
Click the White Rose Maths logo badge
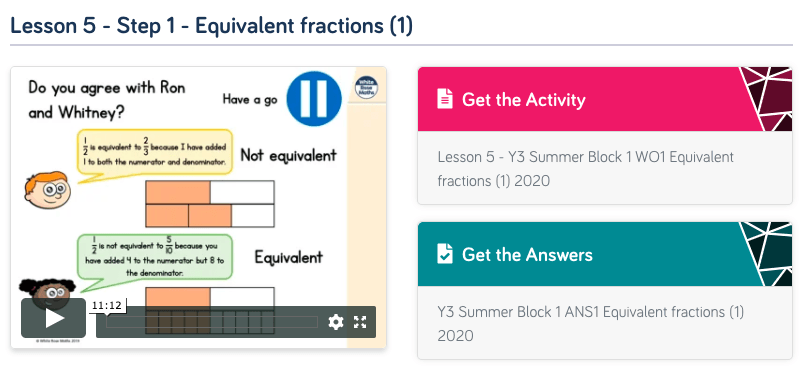click(x=366, y=87)
